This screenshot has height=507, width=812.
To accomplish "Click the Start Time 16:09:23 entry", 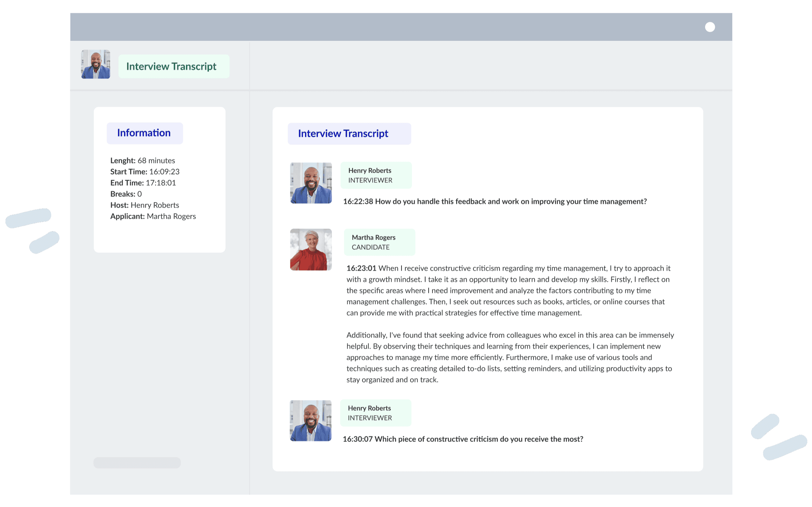I will coord(145,172).
